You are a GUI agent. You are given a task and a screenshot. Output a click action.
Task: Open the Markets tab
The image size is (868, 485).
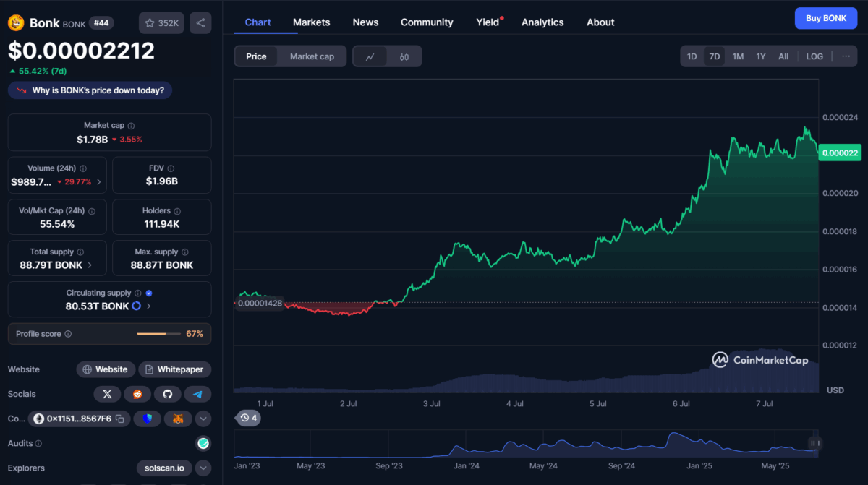312,22
